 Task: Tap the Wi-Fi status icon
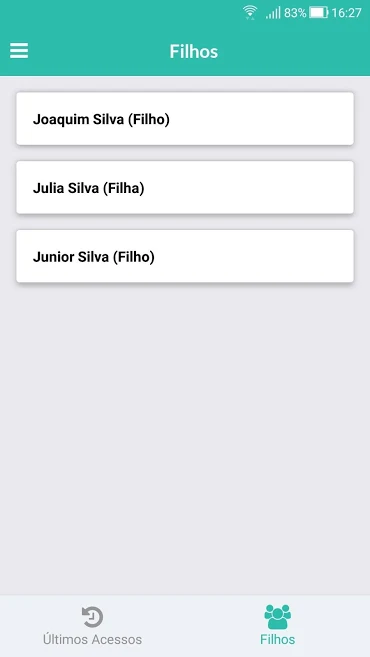click(x=250, y=13)
